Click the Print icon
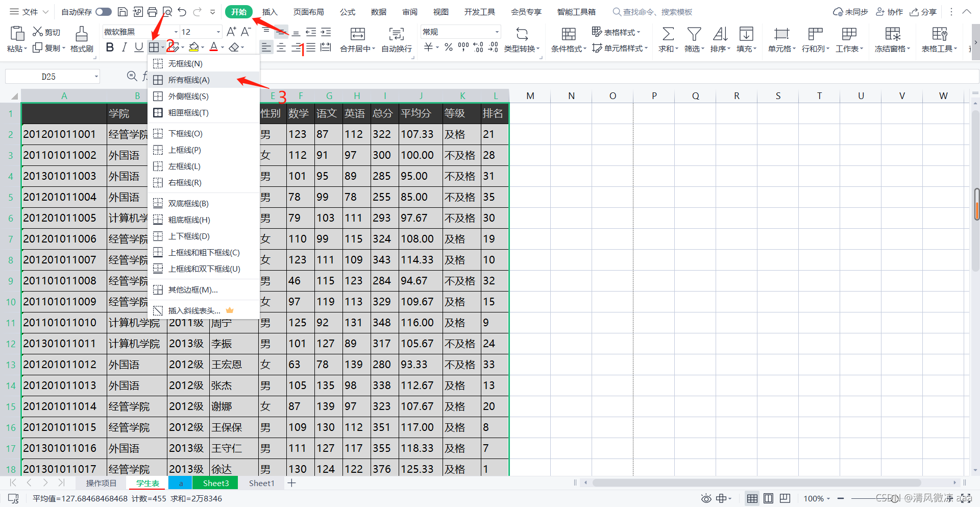 [152, 12]
